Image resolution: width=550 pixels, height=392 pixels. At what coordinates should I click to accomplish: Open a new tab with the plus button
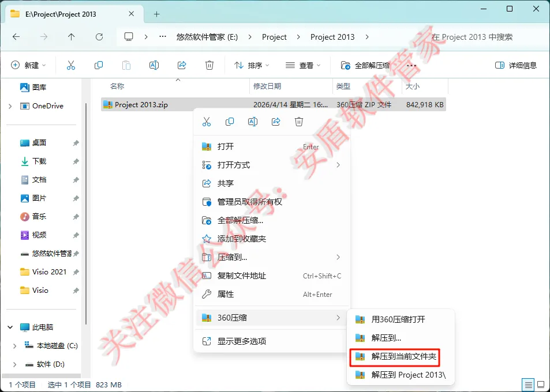click(157, 14)
